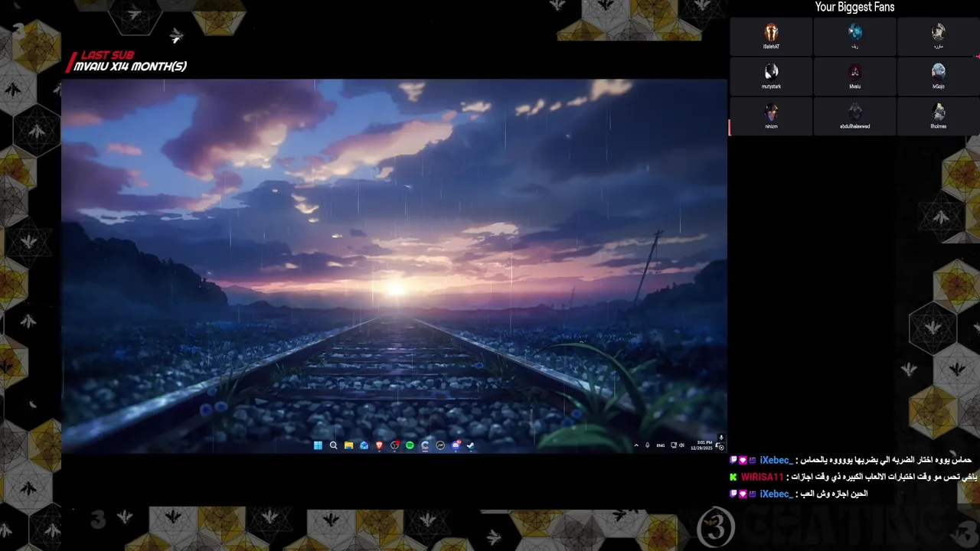
Task: Select the ivGojo fan name label
Action: pos(938,86)
